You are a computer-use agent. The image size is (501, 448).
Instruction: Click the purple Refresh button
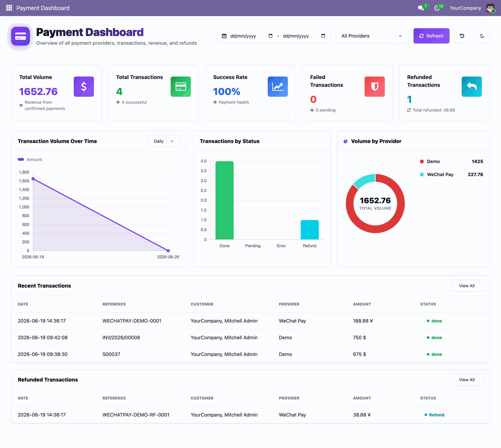(431, 36)
